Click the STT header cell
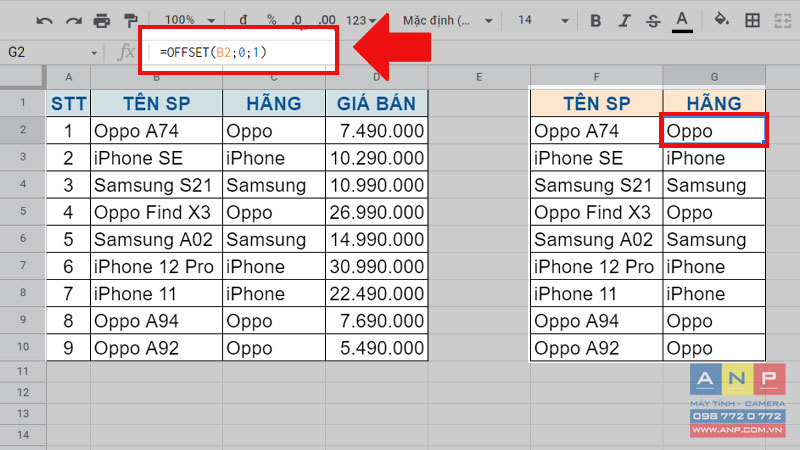This screenshot has height=450, width=800. tap(68, 104)
